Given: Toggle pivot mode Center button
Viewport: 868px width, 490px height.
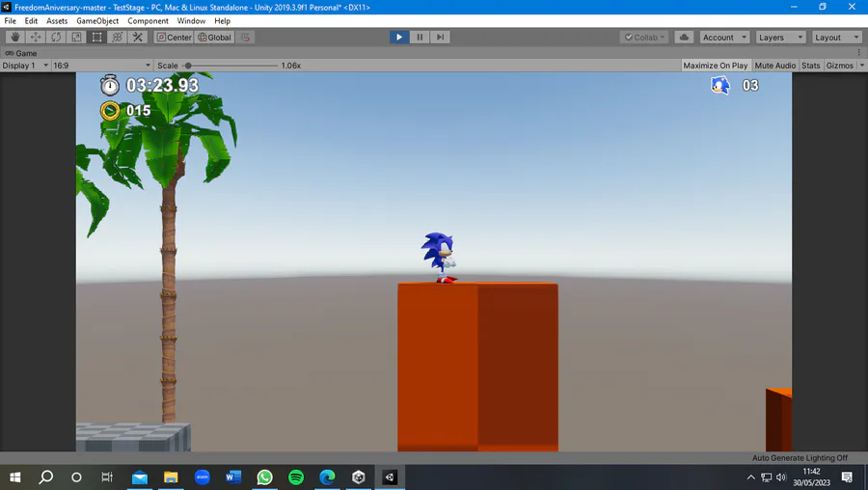Looking at the screenshot, I should 174,37.
